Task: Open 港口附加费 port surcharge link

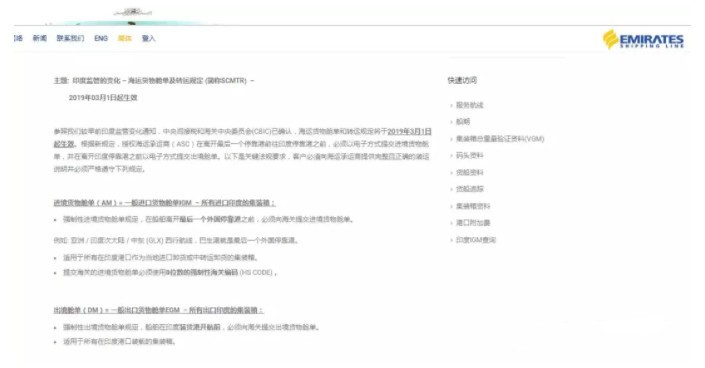Action: click(x=473, y=223)
